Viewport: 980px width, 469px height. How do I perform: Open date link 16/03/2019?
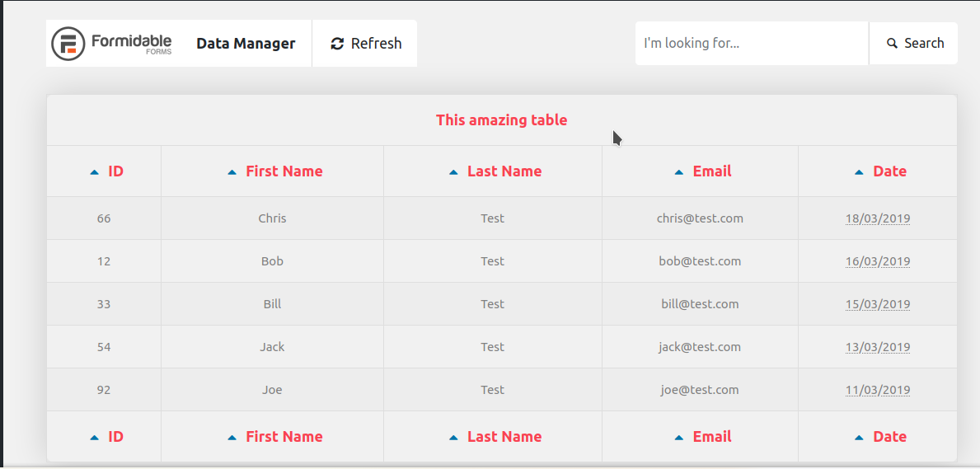878,261
